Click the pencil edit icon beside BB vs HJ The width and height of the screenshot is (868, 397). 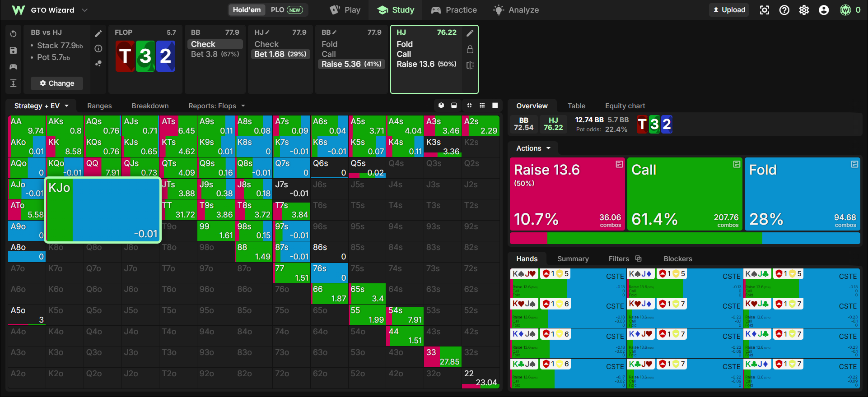[x=98, y=33]
